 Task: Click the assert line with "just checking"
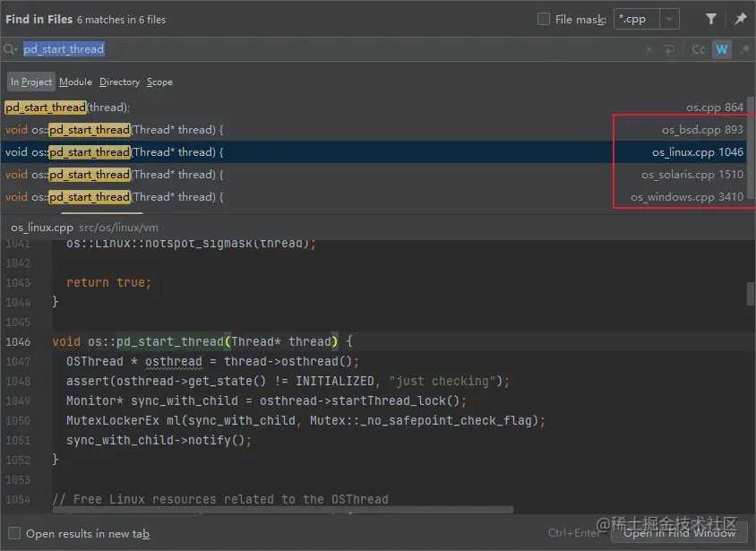(x=288, y=382)
